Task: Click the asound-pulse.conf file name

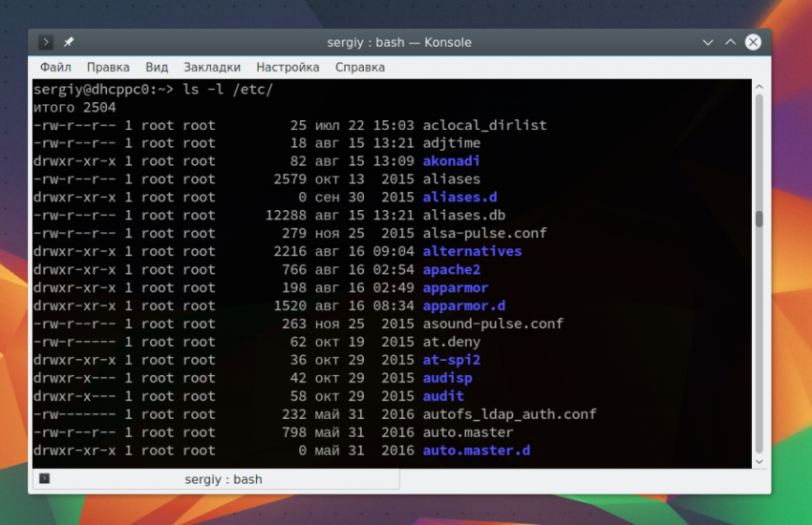Action: (493, 324)
